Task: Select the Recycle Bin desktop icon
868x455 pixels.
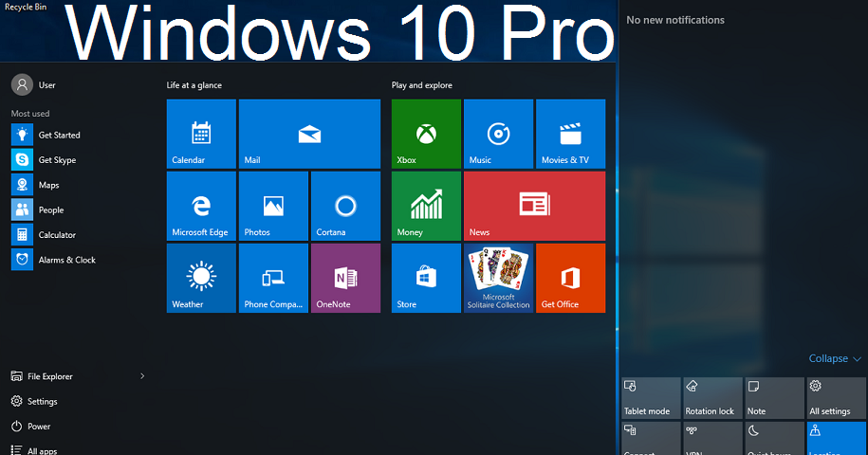Action: 26,7
